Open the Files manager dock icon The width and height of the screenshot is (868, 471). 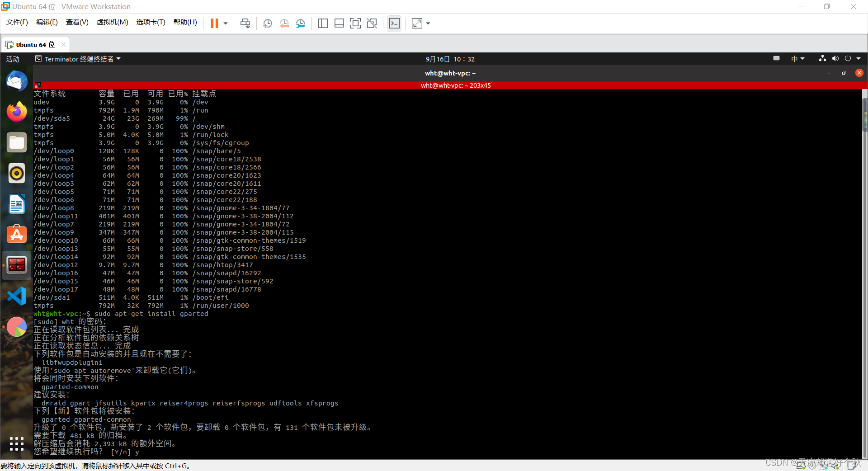click(17, 142)
